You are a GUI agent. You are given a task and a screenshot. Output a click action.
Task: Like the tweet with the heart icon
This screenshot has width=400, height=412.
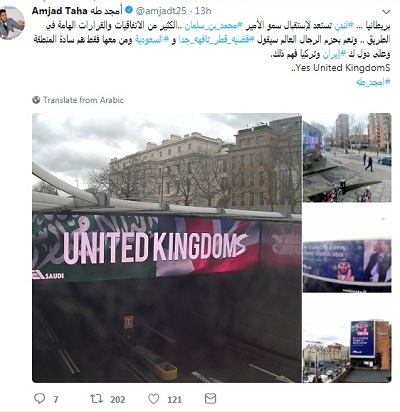154,399
